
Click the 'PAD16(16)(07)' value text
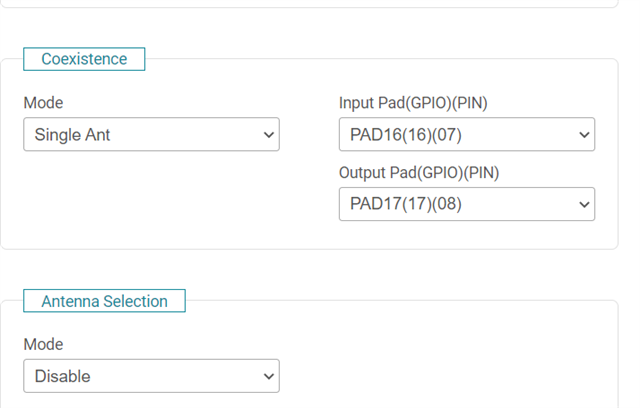(x=406, y=134)
